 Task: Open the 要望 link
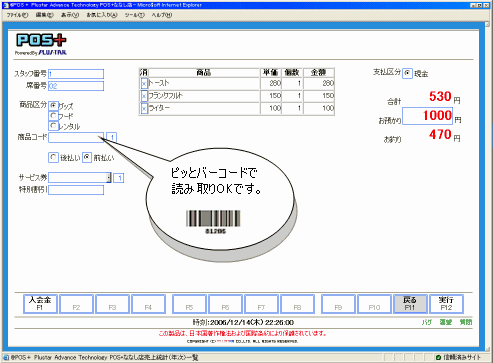pos(446,322)
